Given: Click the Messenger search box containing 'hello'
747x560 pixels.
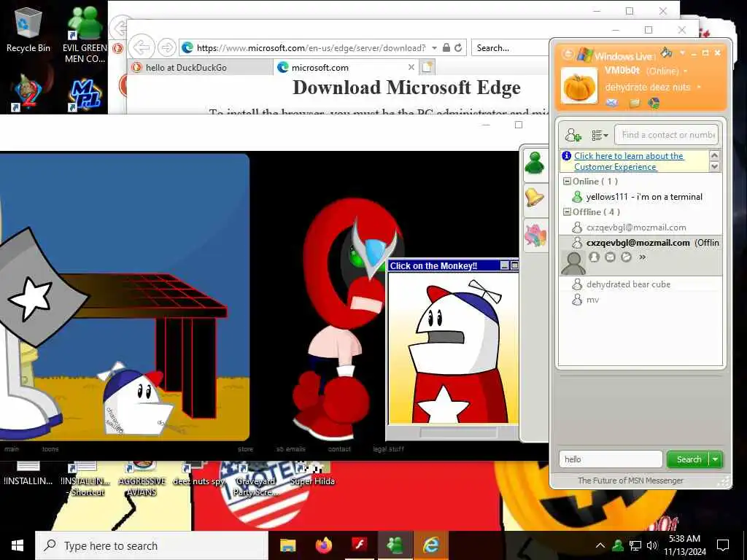Looking at the screenshot, I should [611, 459].
